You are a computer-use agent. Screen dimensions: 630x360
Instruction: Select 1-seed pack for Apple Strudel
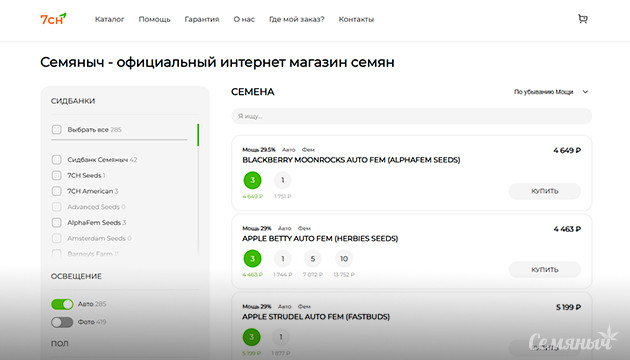[x=281, y=337]
